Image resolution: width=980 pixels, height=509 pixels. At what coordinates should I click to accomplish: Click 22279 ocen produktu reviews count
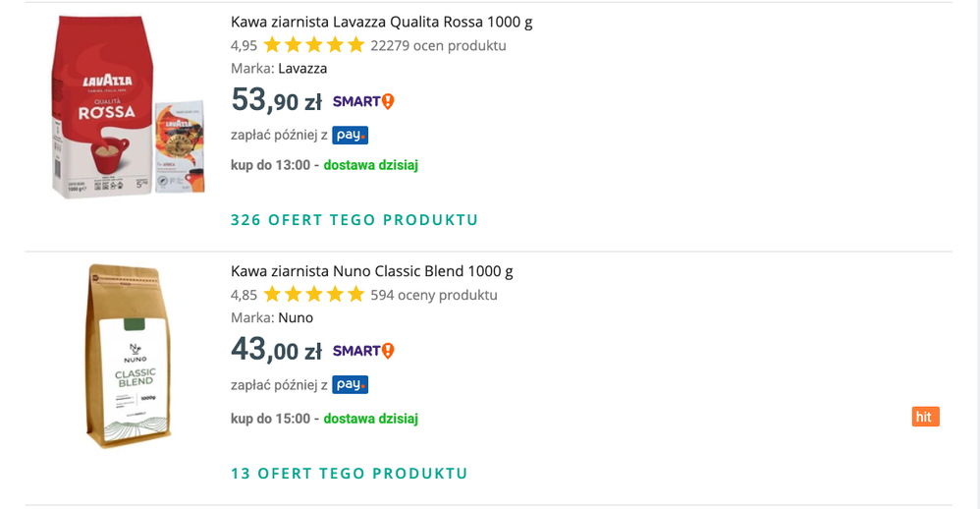(x=438, y=45)
